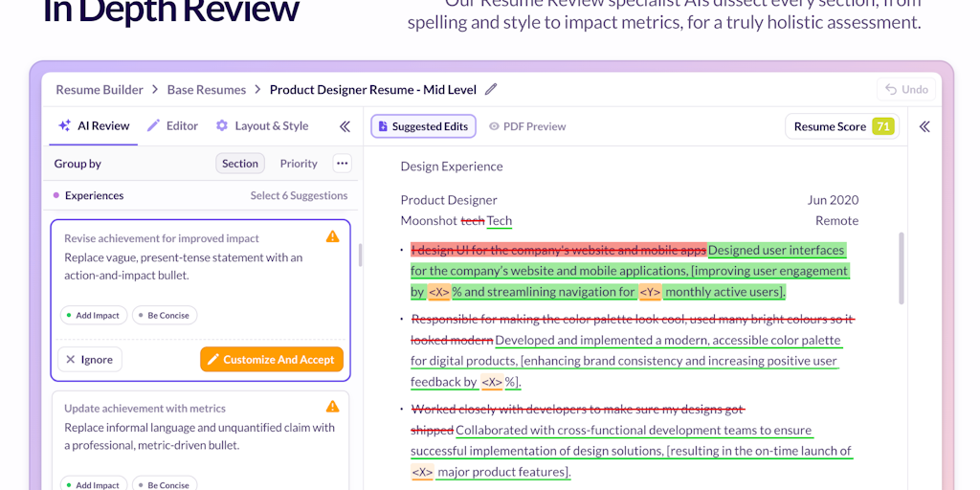Click the warning icon on the Update achievement card
Image resolution: width=980 pixels, height=490 pixels.
click(332, 407)
